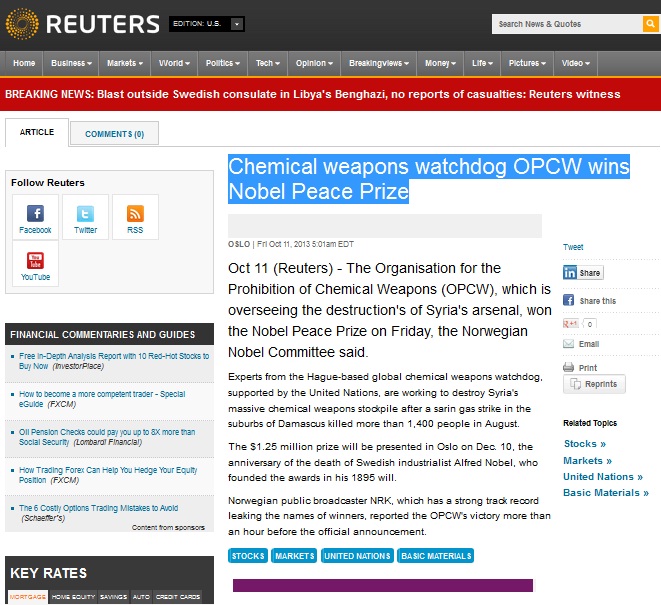Click the Reprints button

coord(594,384)
